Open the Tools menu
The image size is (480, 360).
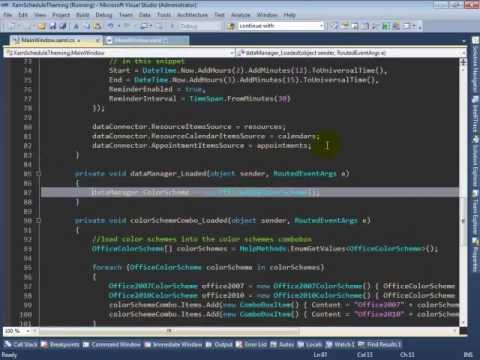164,15
